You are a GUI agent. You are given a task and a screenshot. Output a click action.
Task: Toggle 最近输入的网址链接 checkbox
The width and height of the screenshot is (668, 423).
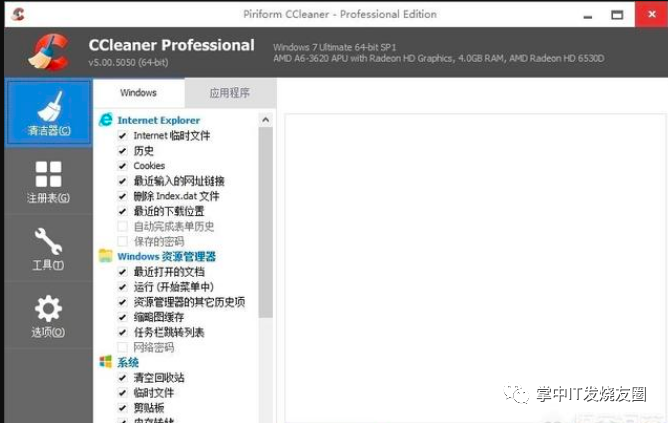point(122,181)
